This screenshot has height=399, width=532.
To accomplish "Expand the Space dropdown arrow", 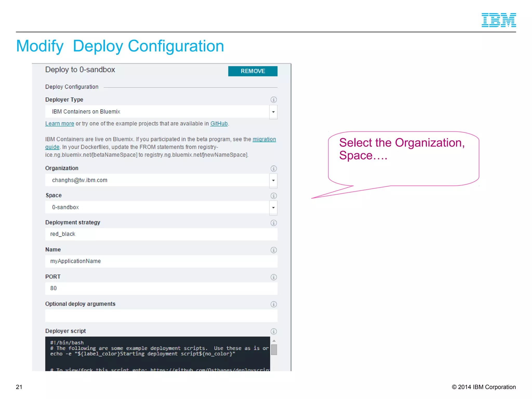I will [x=273, y=208].
